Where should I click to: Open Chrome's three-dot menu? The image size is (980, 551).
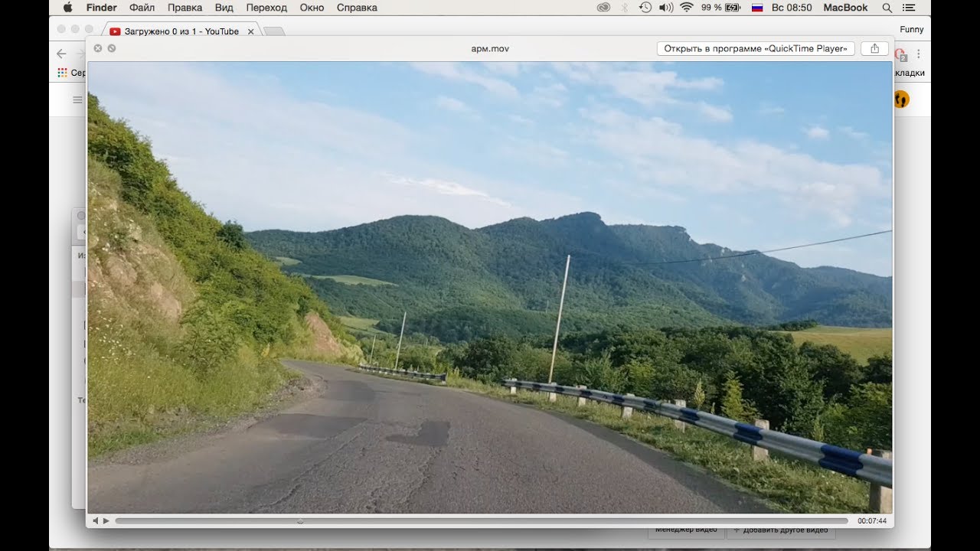tap(918, 54)
